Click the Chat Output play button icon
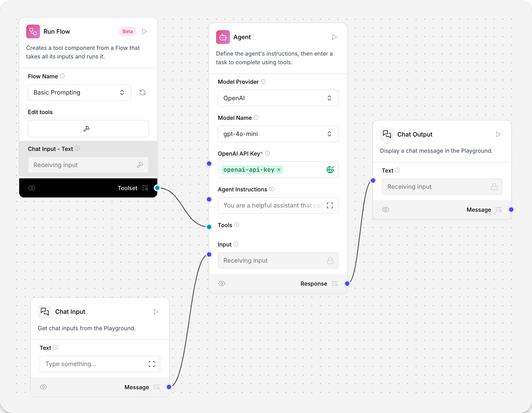The height and width of the screenshot is (413, 532). [498, 134]
